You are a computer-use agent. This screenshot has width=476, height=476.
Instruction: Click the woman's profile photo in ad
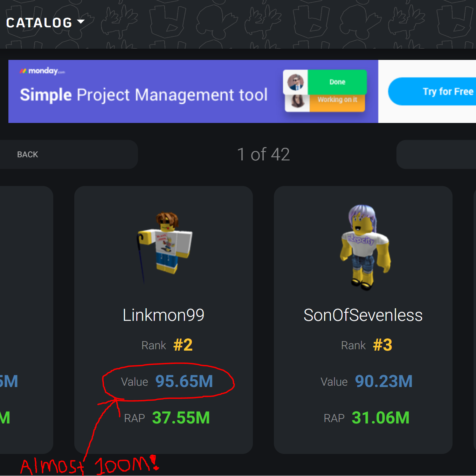298,102
